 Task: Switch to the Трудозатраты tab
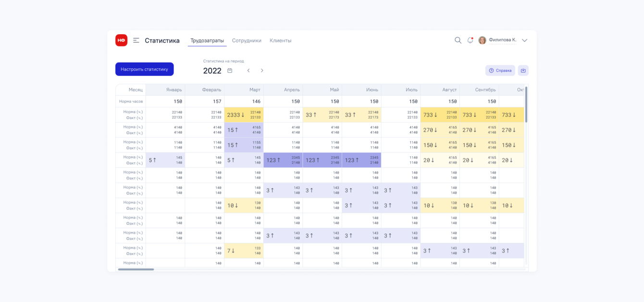[x=207, y=41]
